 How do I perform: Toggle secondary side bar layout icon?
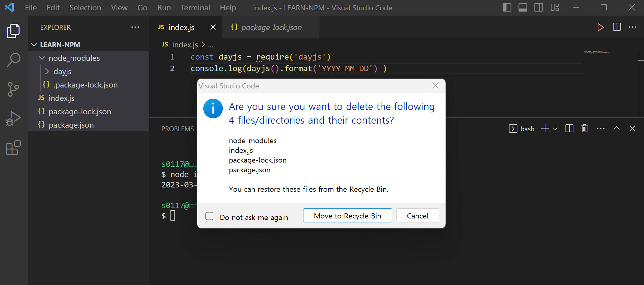click(x=538, y=8)
